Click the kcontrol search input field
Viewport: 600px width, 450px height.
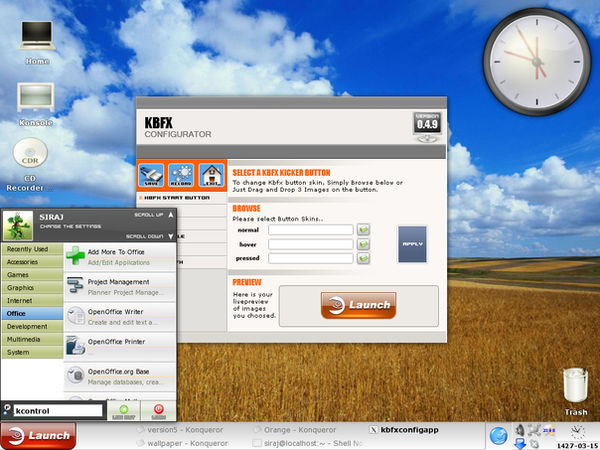tap(58, 411)
